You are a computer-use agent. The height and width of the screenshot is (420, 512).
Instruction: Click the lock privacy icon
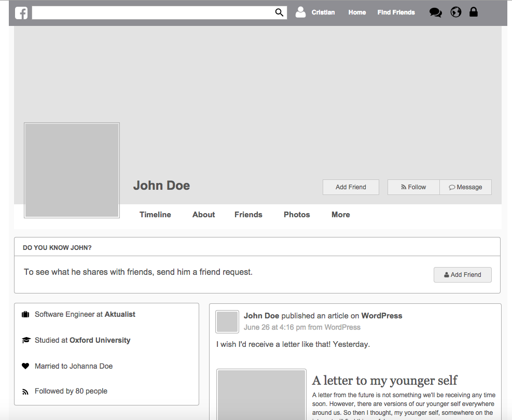(x=473, y=12)
